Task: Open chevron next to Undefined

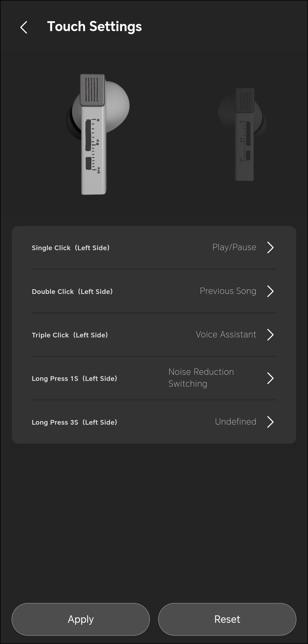Action: click(x=270, y=422)
